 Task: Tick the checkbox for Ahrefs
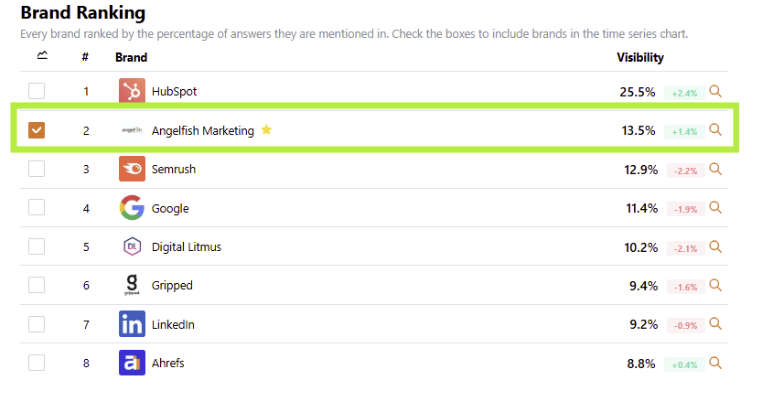pos(36,363)
